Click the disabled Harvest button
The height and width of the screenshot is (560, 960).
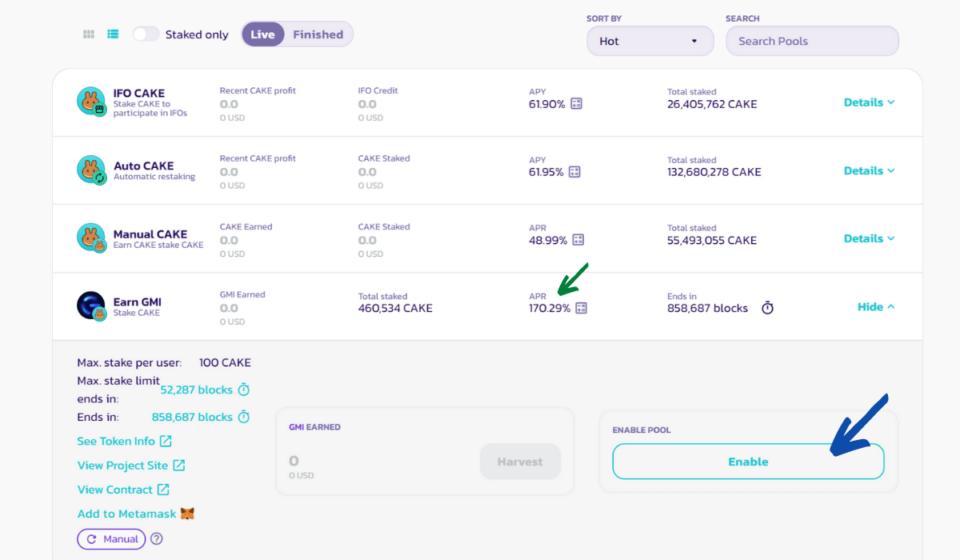[x=520, y=462]
